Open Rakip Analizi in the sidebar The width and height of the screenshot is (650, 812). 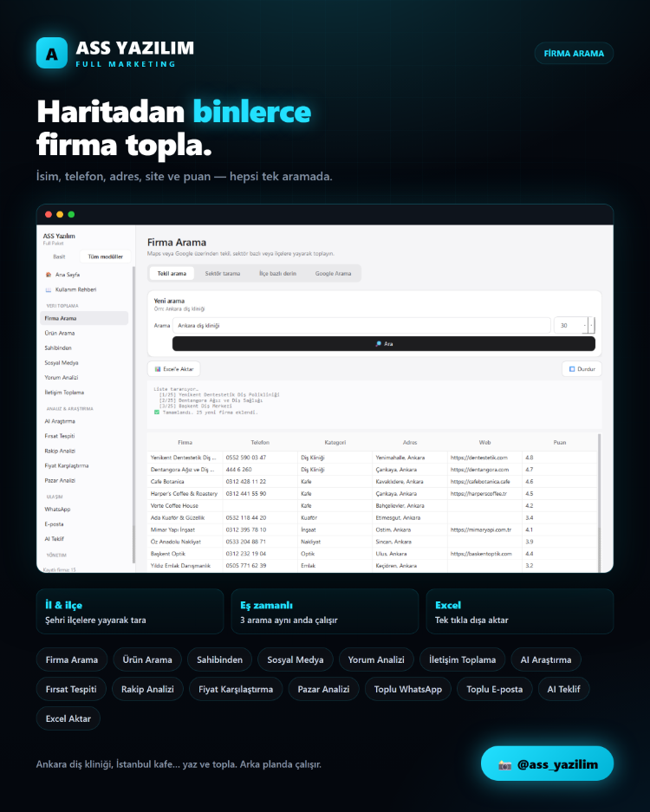84,451
